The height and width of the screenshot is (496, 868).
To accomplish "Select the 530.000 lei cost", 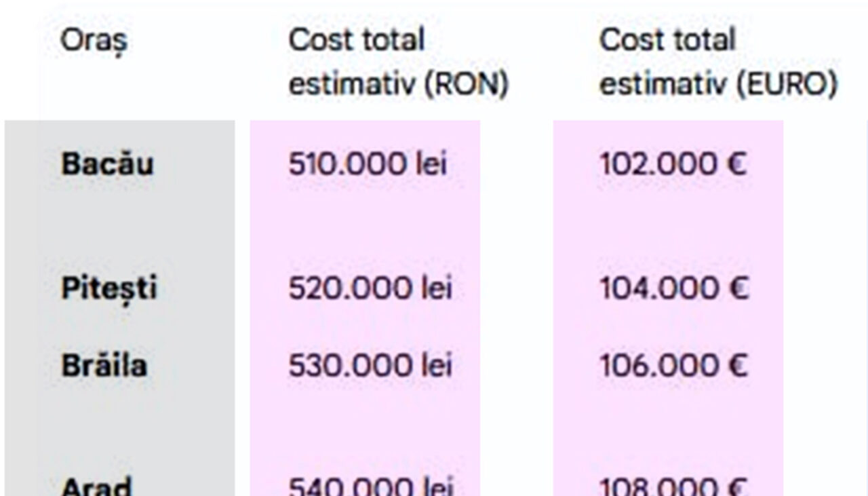I will (370, 366).
